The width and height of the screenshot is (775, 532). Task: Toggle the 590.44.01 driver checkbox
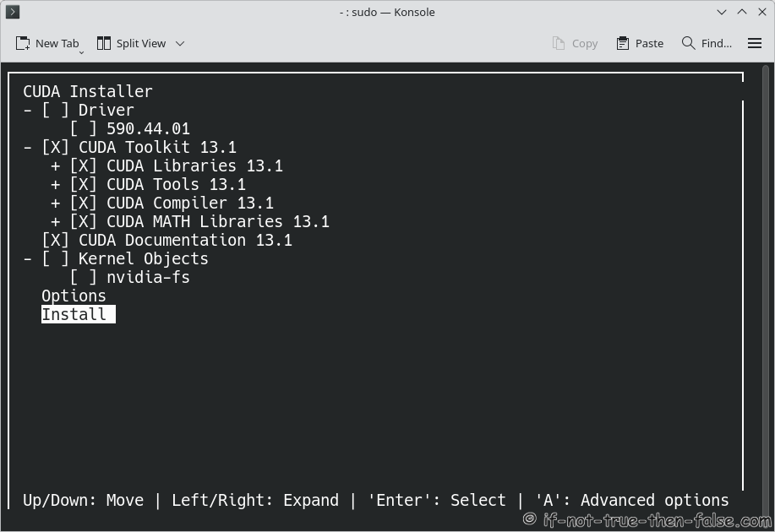click(x=83, y=129)
